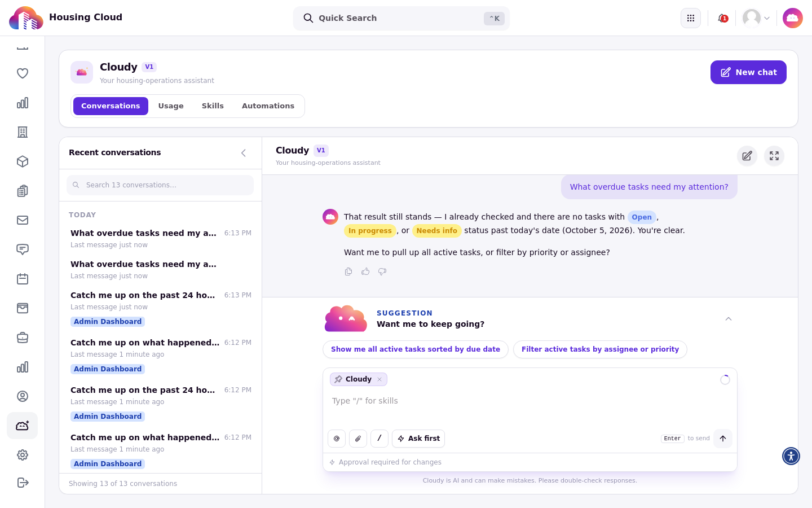Click the attach file paperclip button
Image resolution: width=812 pixels, height=508 pixels.
point(358,439)
